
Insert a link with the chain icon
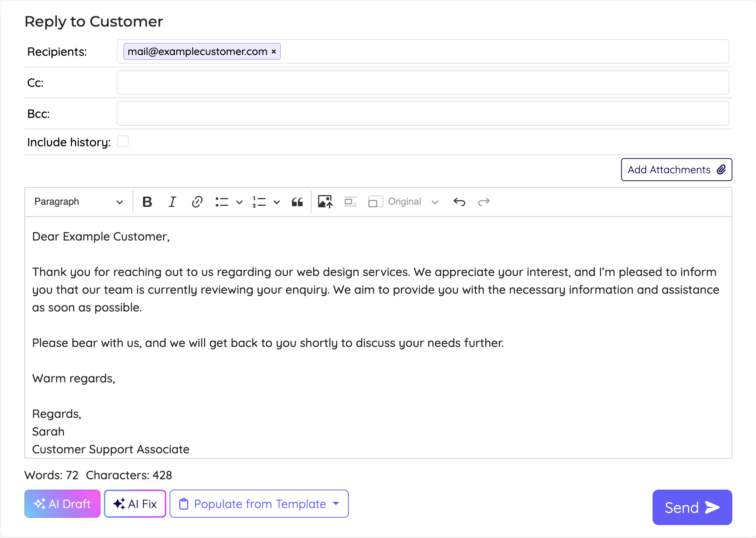[x=197, y=202]
